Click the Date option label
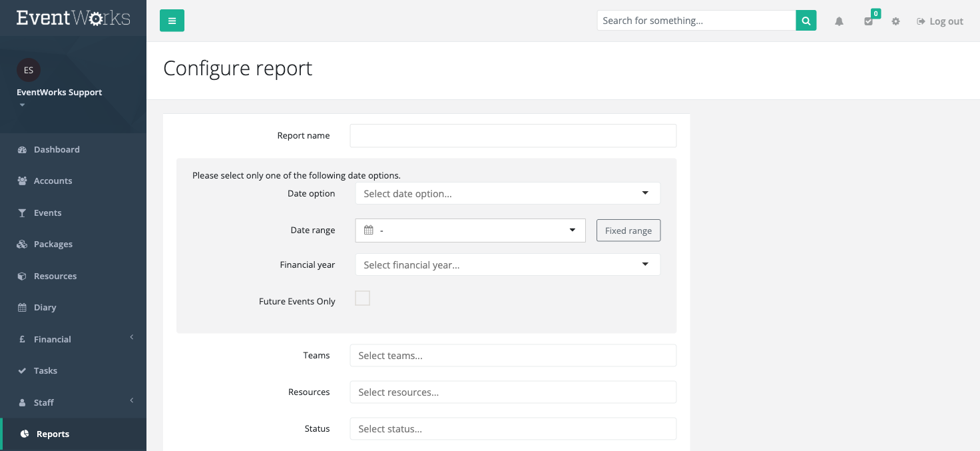This screenshot has height=451, width=980. tap(312, 194)
